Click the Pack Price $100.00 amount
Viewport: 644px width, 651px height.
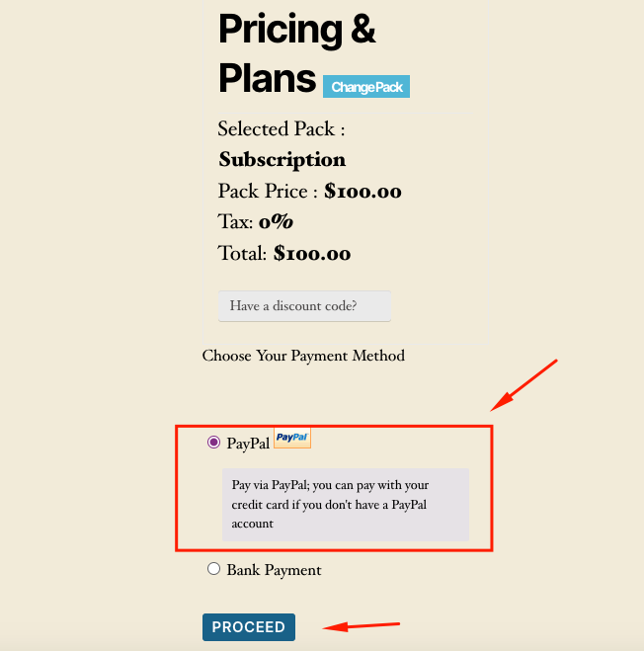pos(362,192)
